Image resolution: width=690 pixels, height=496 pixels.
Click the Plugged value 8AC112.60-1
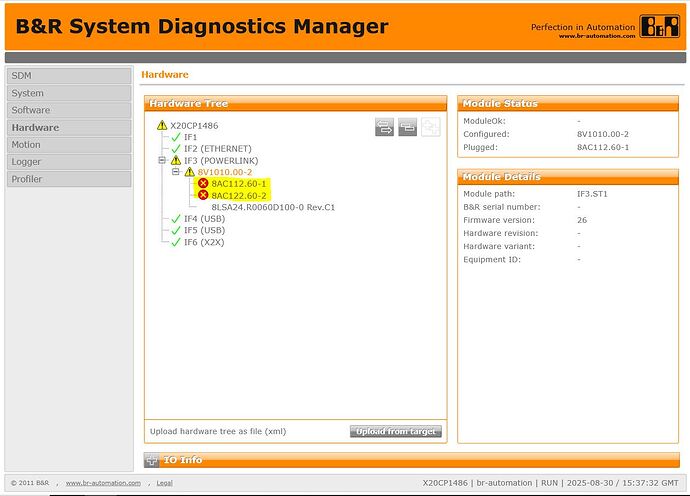(603, 147)
